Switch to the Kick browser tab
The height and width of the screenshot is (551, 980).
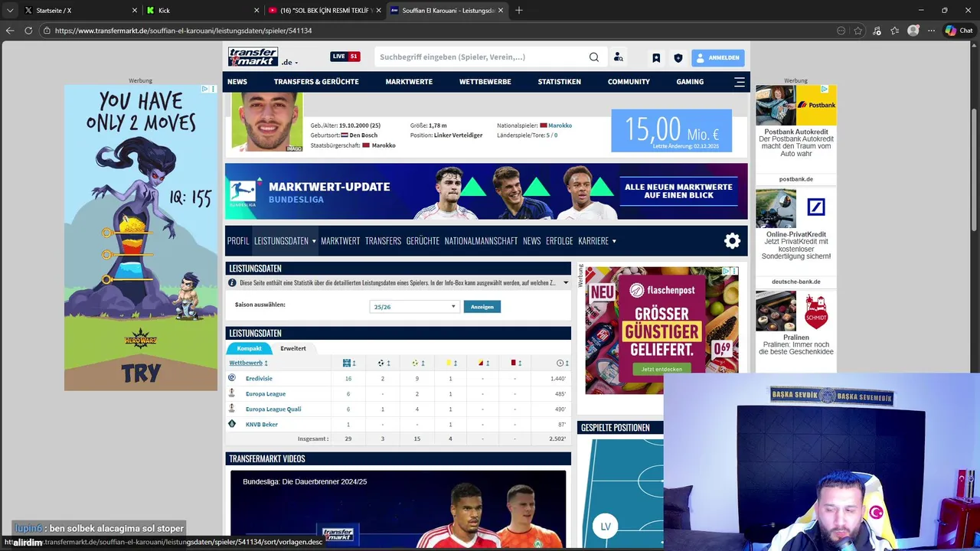coord(201,11)
